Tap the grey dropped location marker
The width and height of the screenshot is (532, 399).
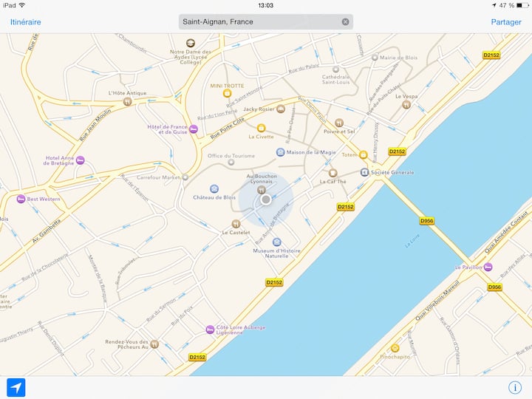[x=266, y=199]
